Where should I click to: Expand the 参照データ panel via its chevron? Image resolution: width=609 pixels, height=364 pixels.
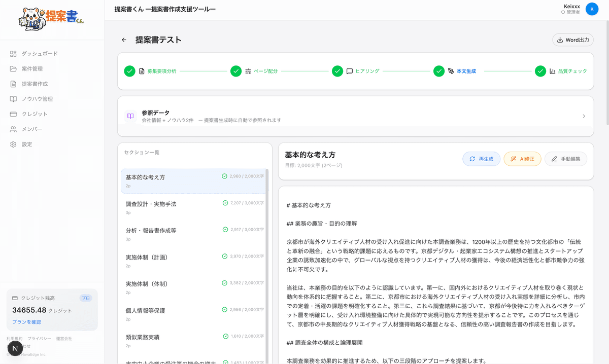pos(584,116)
